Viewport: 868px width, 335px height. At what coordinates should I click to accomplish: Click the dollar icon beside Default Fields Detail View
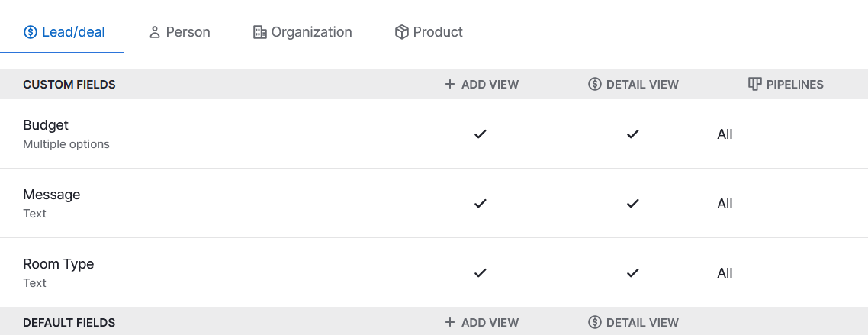tap(594, 322)
